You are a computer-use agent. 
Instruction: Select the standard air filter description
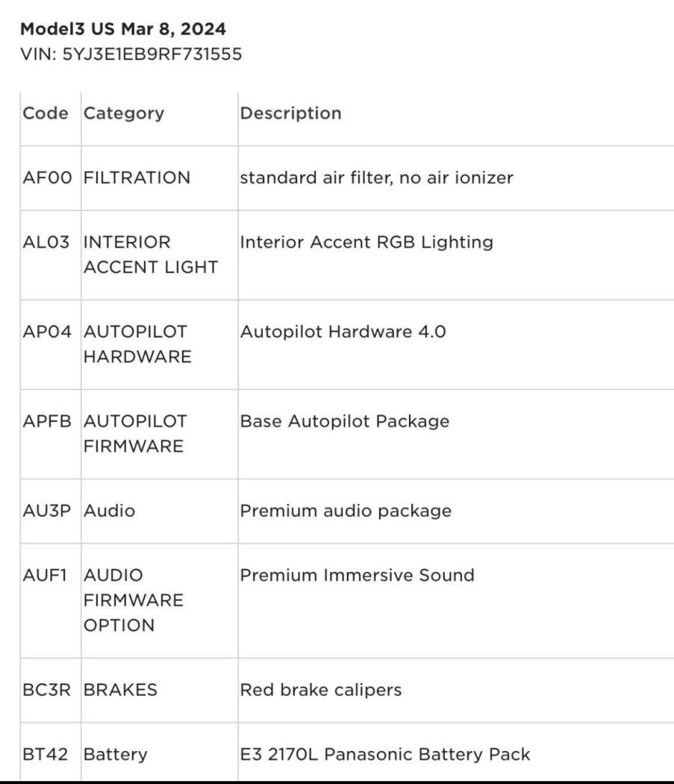(x=375, y=178)
